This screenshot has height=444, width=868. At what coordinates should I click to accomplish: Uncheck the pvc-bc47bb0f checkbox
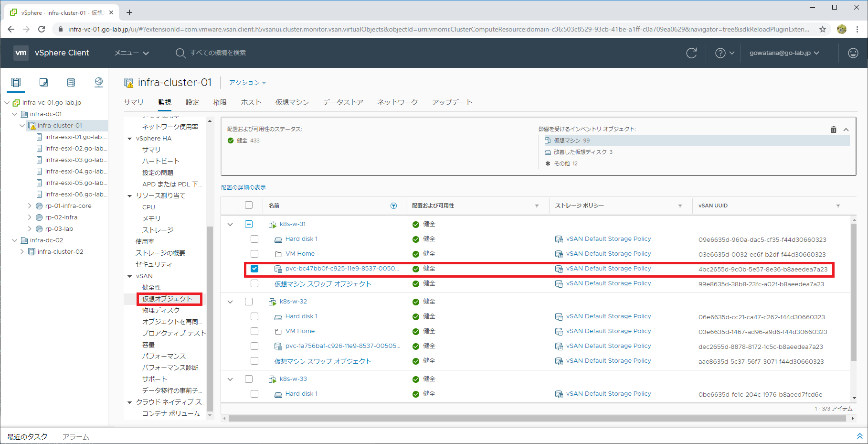point(254,269)
